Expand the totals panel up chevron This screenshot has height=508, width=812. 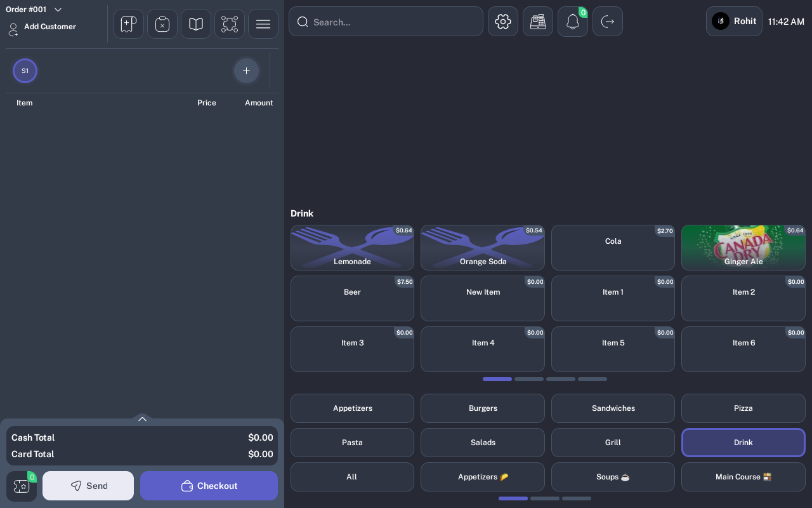[142, 418]
